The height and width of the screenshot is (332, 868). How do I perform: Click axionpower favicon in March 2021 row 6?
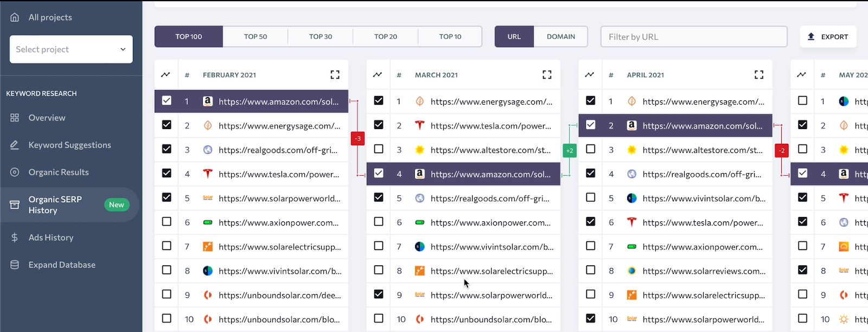pos(419,222)
